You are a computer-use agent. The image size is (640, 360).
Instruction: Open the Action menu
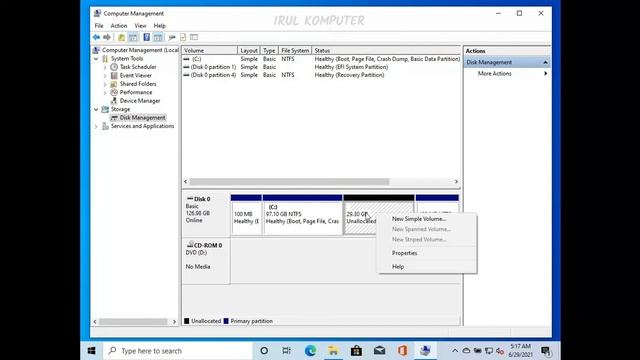[119, 26]
